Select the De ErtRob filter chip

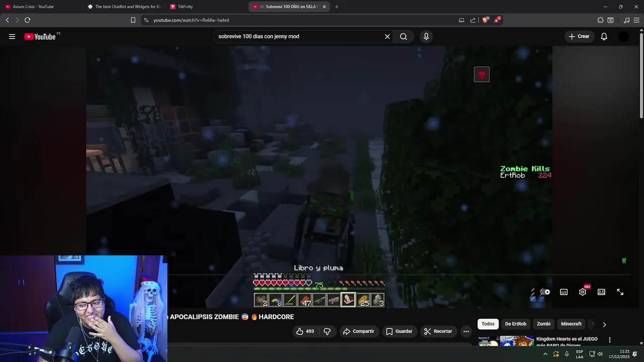click(516, 324)
